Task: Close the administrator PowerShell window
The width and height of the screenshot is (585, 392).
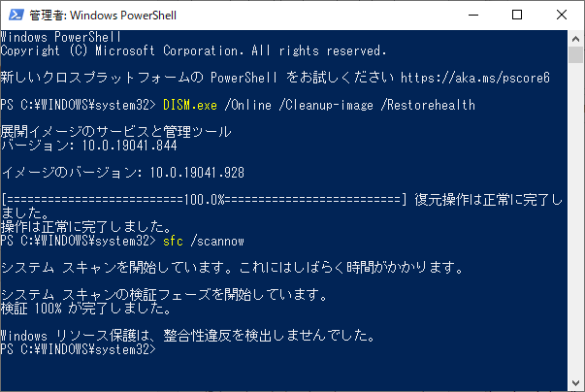Action: pos(562,15)
